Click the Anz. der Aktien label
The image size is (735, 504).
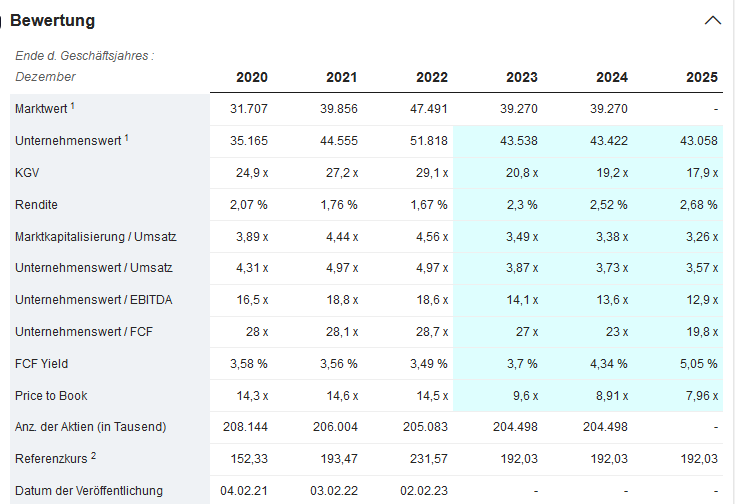click(90, 427)
